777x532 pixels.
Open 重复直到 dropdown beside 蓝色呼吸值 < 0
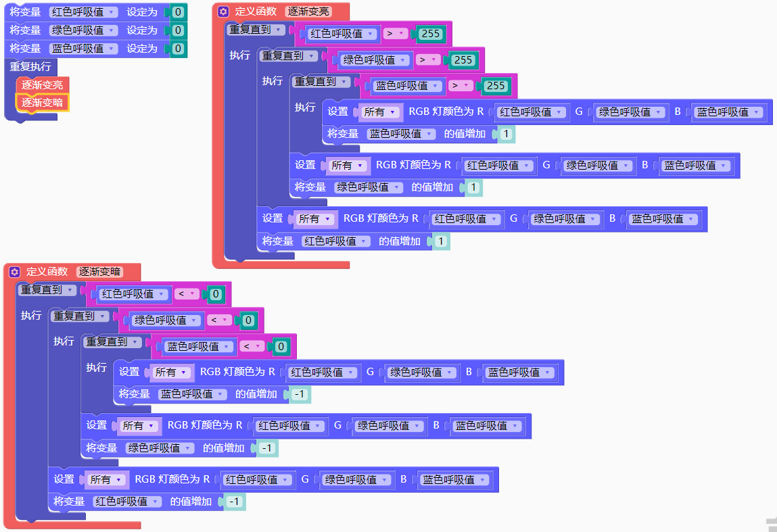112,342
